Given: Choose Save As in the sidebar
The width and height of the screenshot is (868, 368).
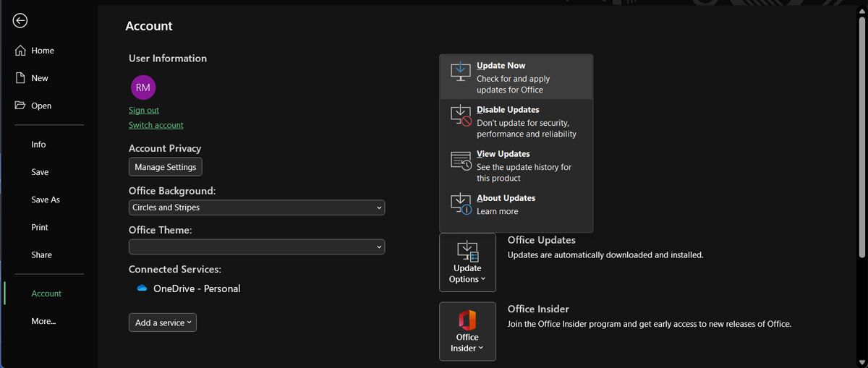Looking at the screenshot, I should click(46, 200).
